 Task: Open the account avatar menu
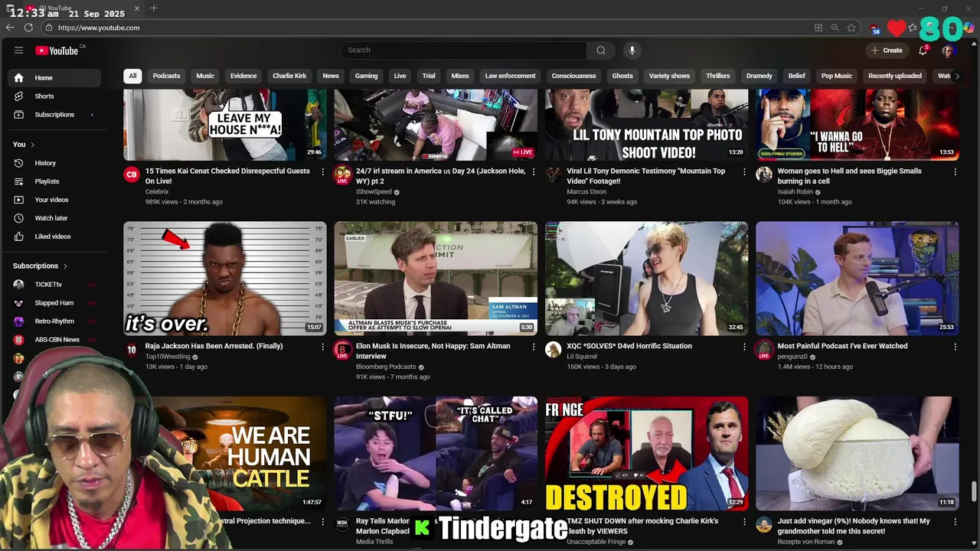(x=948, y=51)
